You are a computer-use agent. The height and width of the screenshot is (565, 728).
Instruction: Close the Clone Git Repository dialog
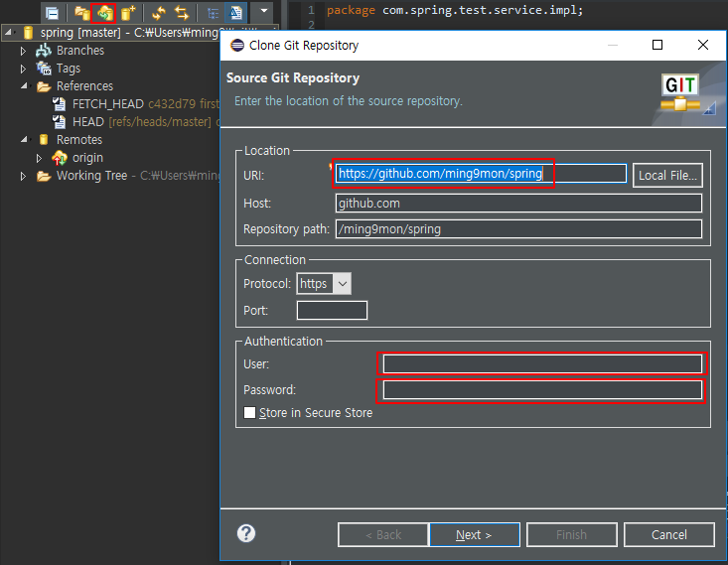tap(703, 45)
